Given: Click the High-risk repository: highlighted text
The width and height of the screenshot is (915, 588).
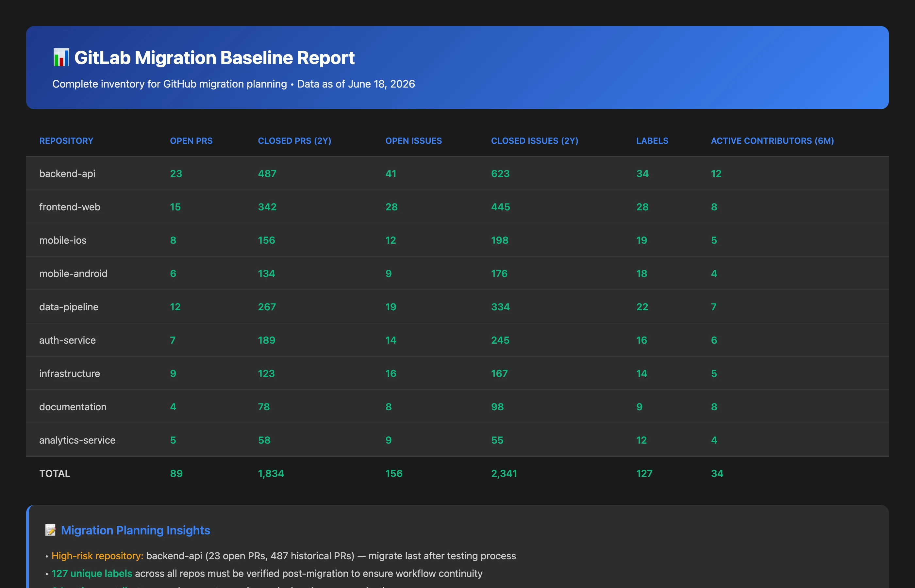Looking at the screenshot, I should coord(97,556).
